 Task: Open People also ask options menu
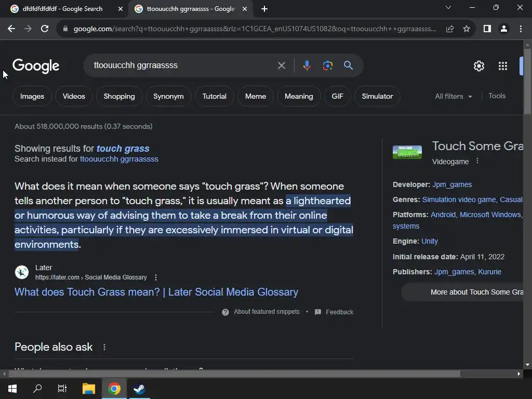104,347
